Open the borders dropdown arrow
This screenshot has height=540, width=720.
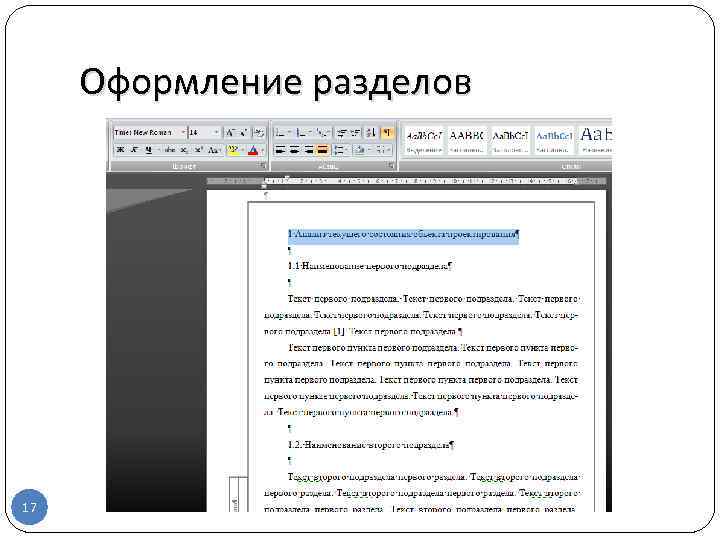pos(388,150)
